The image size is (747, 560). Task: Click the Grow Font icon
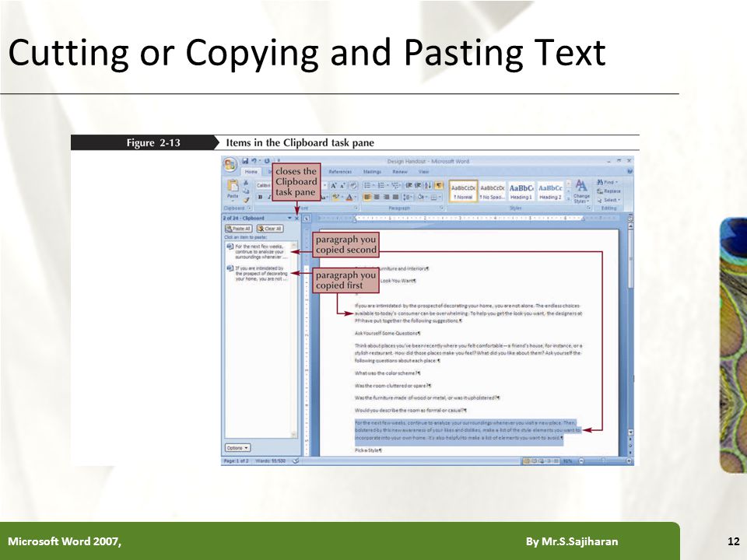pyautogui.click(x=334, y=186)
